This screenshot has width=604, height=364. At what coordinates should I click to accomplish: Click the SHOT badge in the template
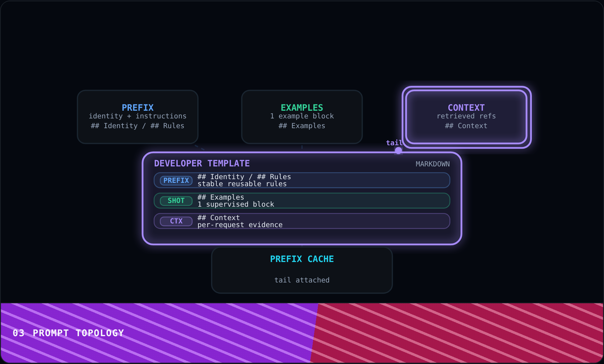[x=176, y=201]
